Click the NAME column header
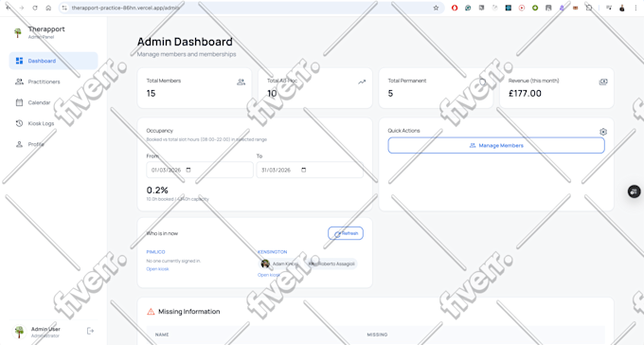 [162, 335]
